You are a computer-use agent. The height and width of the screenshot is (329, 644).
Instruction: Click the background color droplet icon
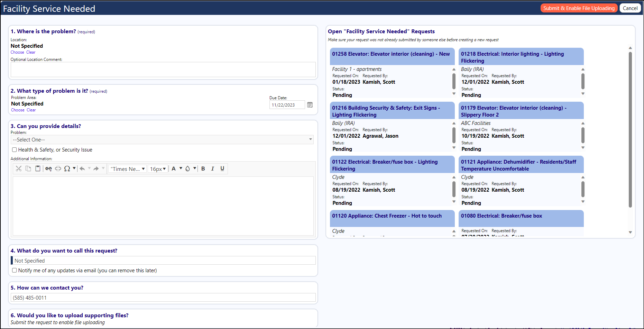pyautogui.click(x=187, y=168)
